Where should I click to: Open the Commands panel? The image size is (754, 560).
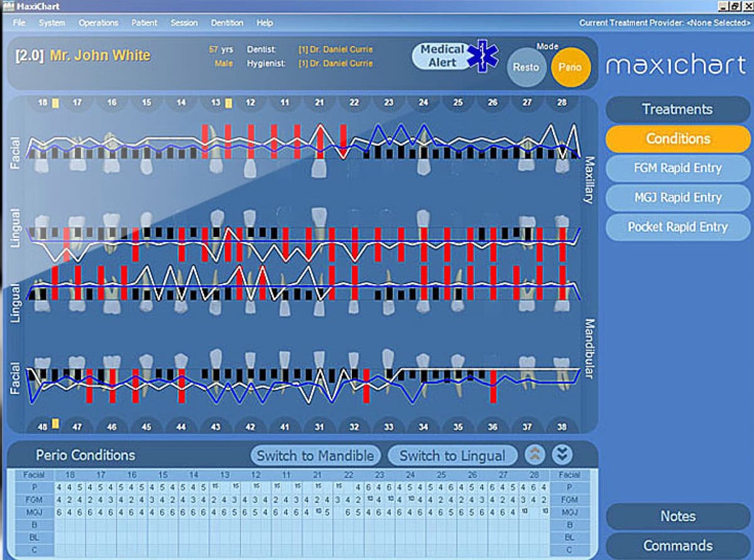click(x=677, y=546)
